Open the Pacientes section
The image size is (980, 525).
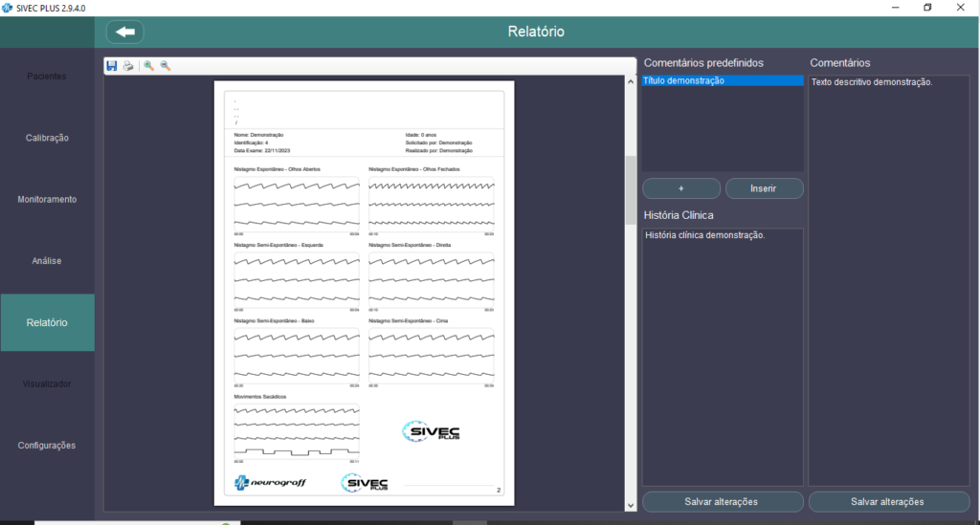tap(47, 77)
